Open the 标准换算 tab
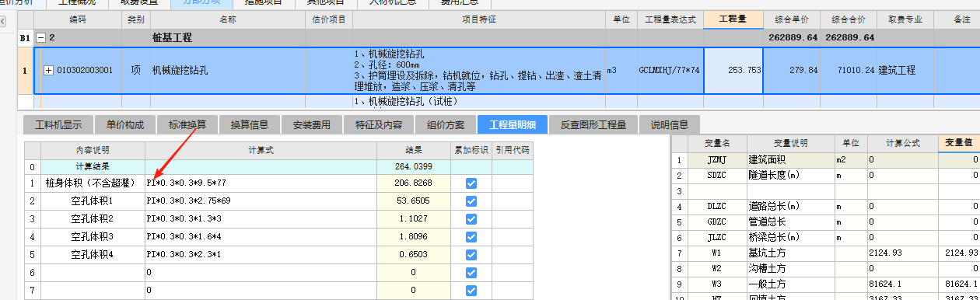 point(187,124)
